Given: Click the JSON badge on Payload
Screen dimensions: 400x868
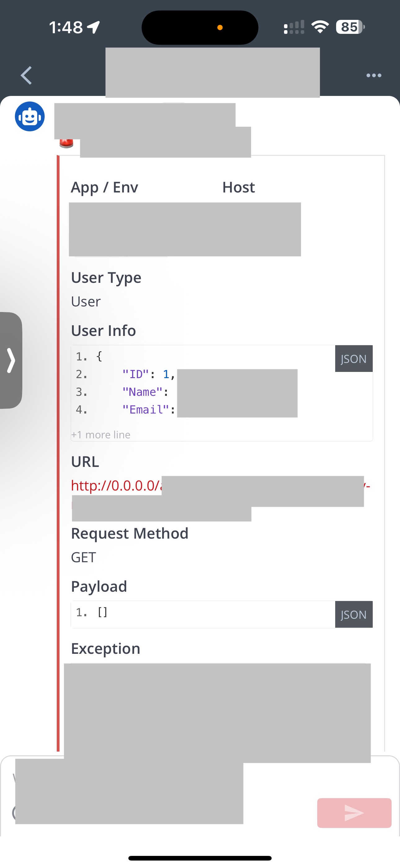Looking at the screenshot, I should coord(353,615).
